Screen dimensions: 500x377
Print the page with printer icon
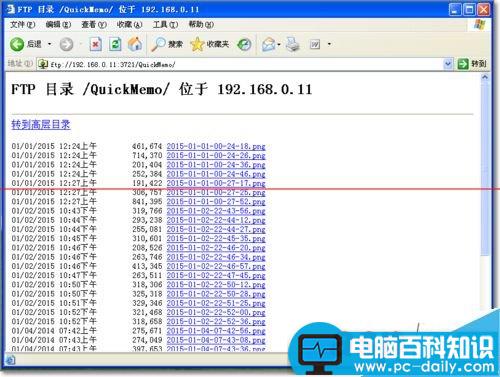[x=293, y=44]
